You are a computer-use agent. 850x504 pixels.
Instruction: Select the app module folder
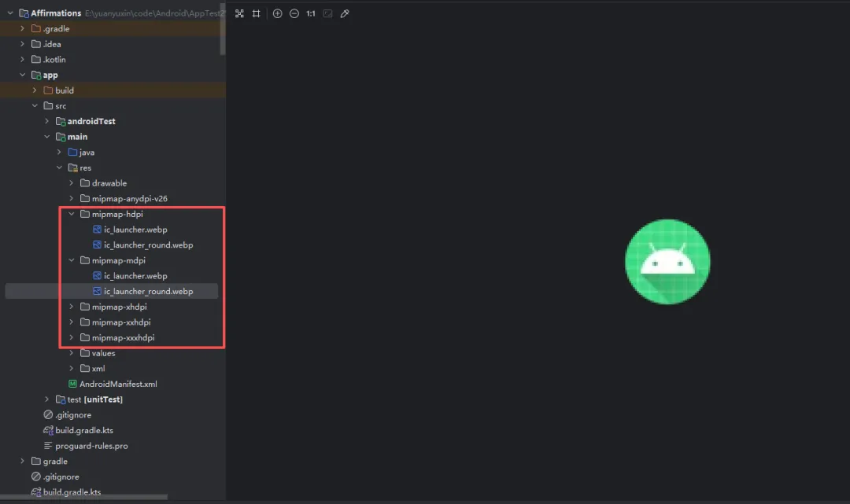click(x=50, y=75)
